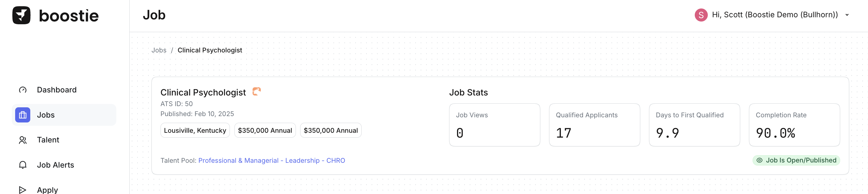Open the Professional & Managerial talent pool link
The image size is (868, 194).
[271, 161]
